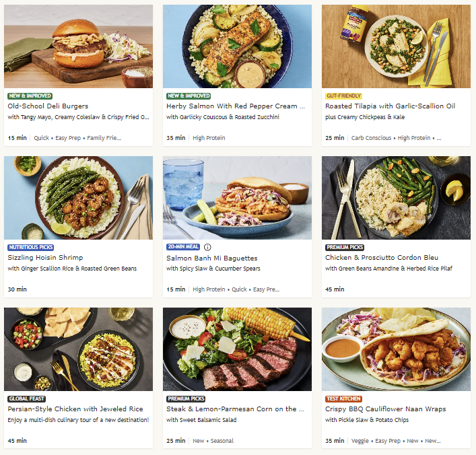Viewport: 476px width, 455px height.
Task: Click the Old-School Deli Burgers title
Action: [x=48, y=106]
